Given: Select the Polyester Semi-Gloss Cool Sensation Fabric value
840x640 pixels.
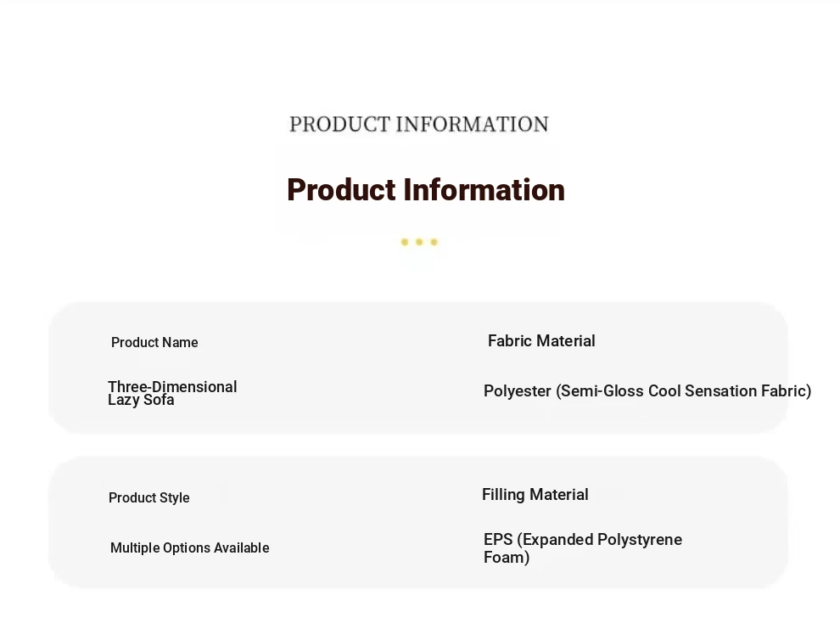Looking at the screenshot, I should (x=647, y=391).
